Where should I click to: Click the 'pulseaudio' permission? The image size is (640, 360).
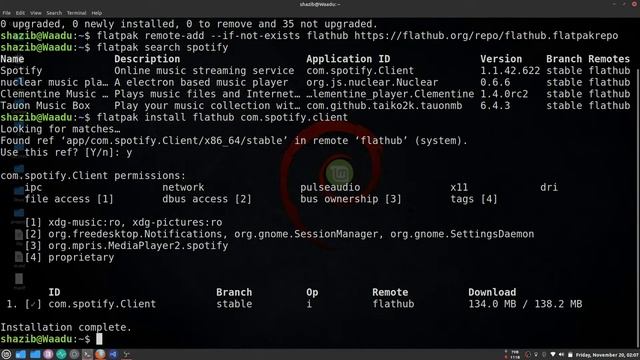tap(330, 187)
